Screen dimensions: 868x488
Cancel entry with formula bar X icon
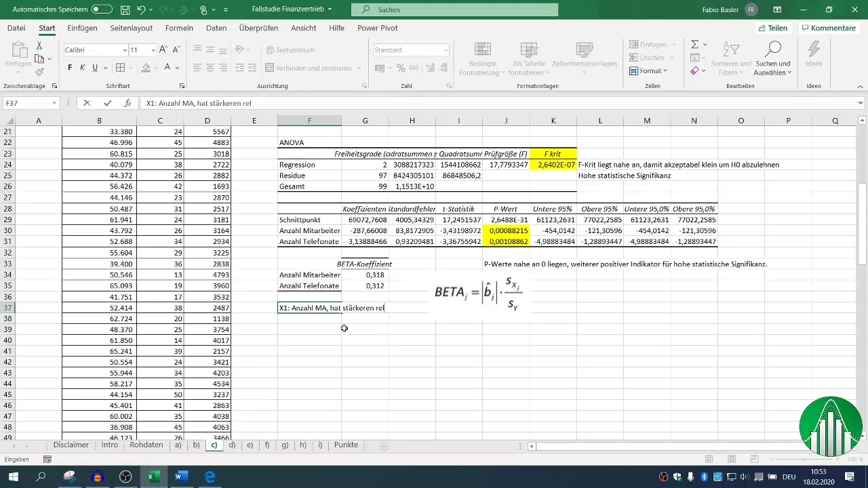pos(87,103)
